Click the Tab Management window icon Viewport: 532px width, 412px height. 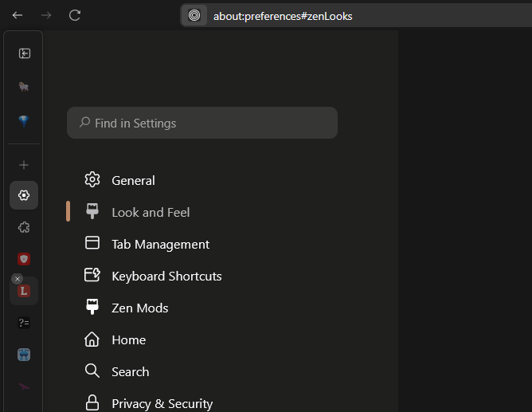coord(92,243)
